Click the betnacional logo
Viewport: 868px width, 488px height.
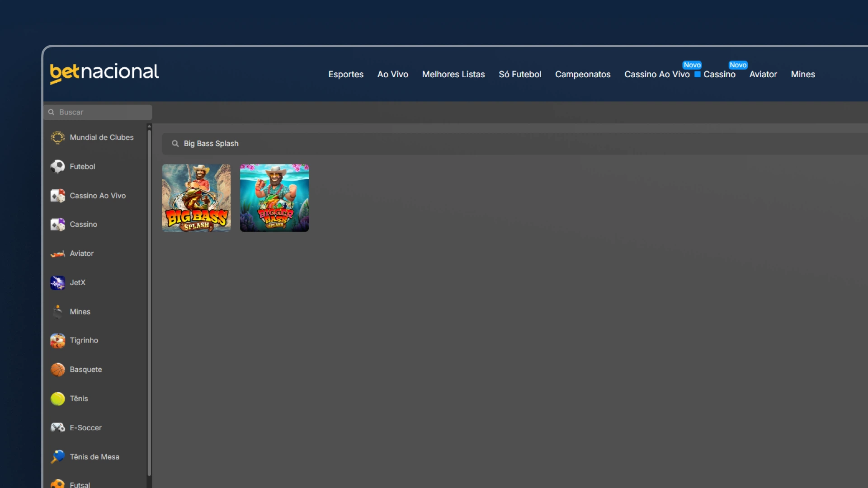tap(104, 73)
